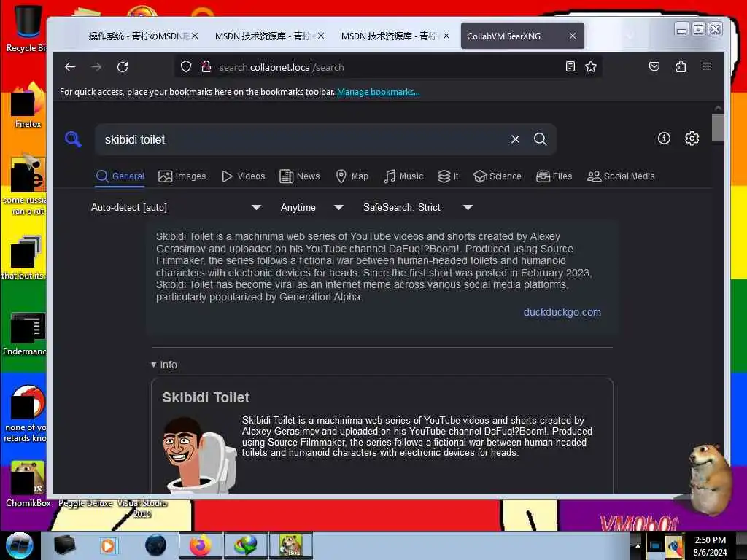Select the General search category
Viewport: 747px width, 560px height.
coord(120,176)
